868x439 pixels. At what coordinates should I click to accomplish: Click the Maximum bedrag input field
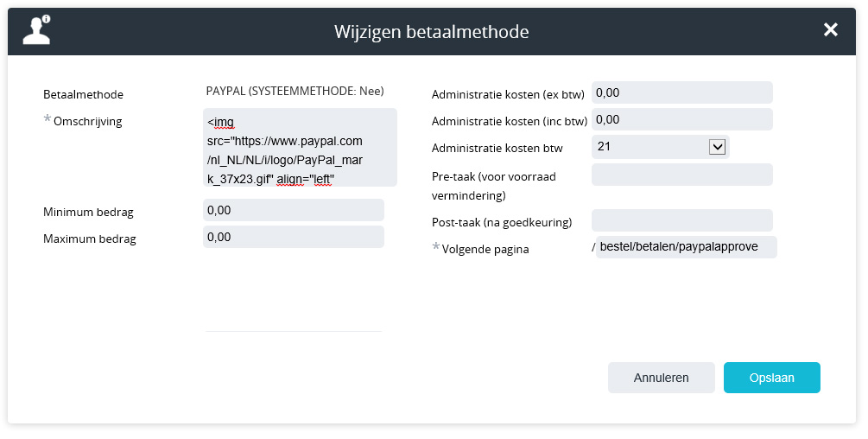294,237
